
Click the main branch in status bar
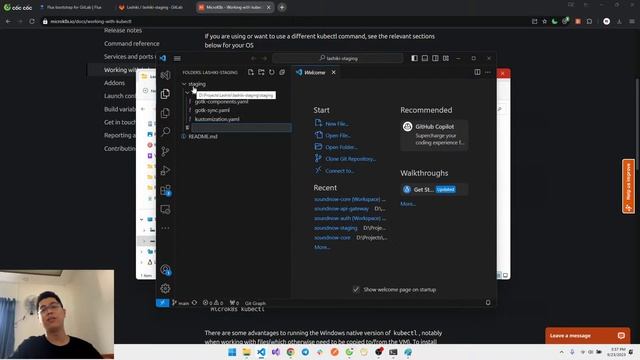(180, 303)
